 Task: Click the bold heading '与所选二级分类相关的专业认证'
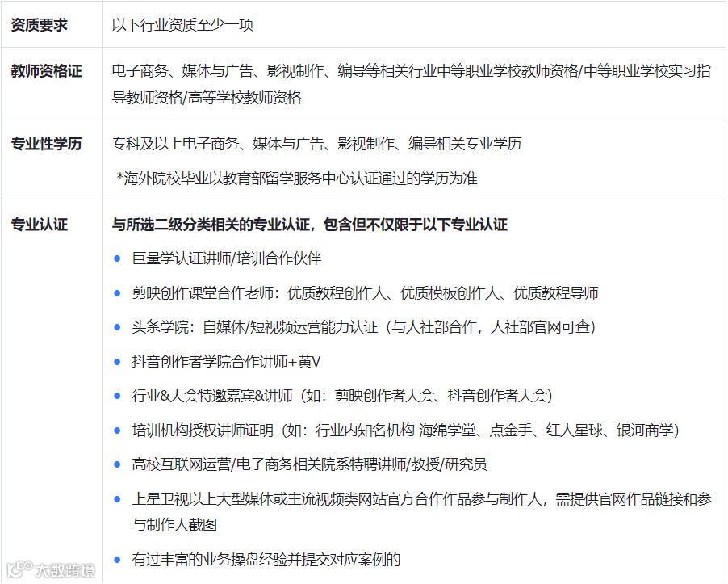[x=310, y=225]
